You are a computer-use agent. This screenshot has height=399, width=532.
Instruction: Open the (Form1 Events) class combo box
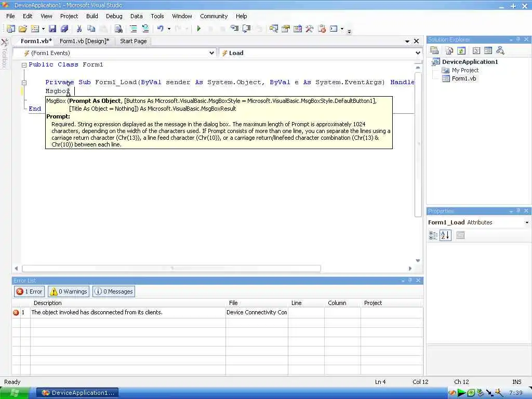click(x=114, y=53)
